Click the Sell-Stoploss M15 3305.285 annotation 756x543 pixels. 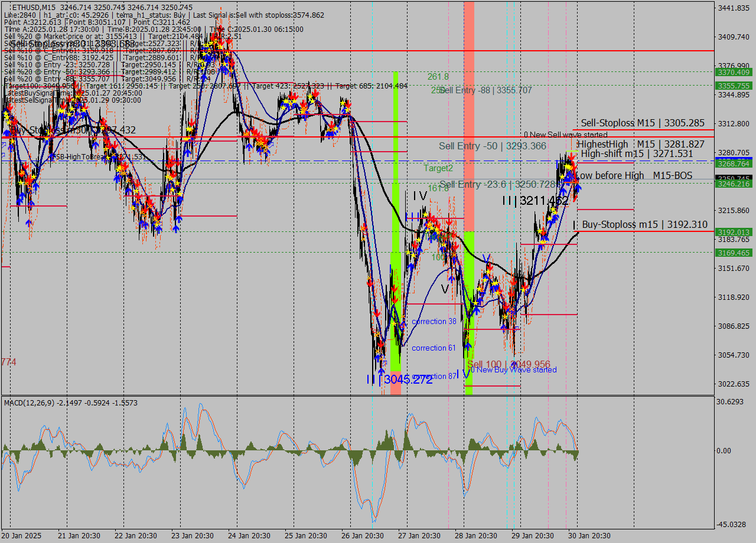point(642,123)
